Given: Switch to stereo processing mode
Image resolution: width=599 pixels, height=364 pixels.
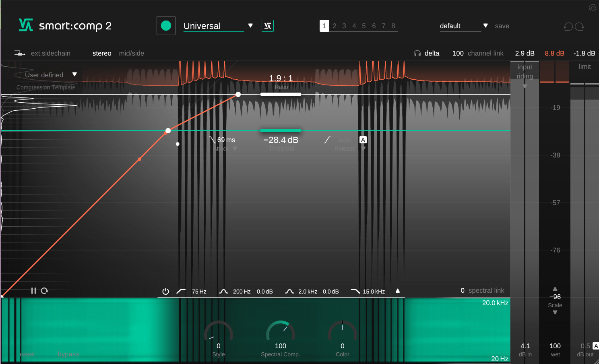Looking at the screenshot, I should coord(102,54).
